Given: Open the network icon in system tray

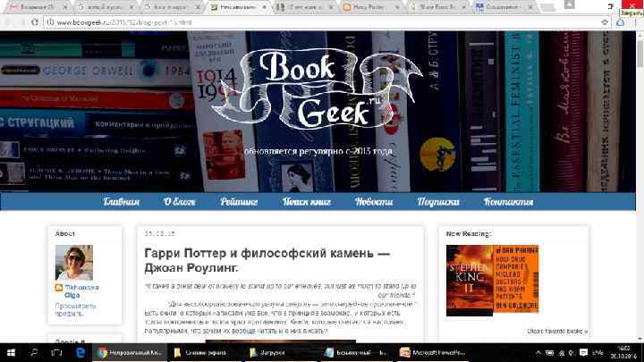Looking at the screenshot, I should 562,352.
